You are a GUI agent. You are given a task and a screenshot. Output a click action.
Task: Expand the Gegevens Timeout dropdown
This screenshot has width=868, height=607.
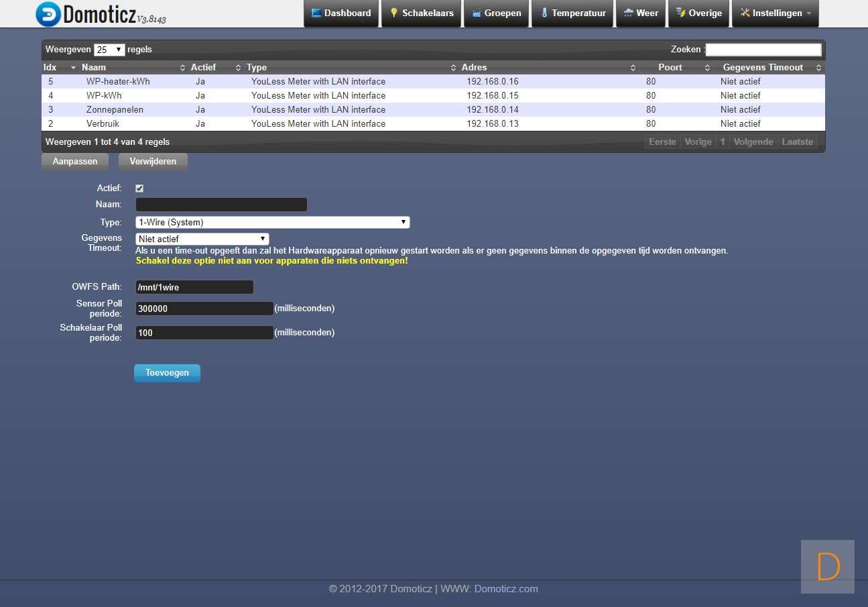[x=202, y=239]
